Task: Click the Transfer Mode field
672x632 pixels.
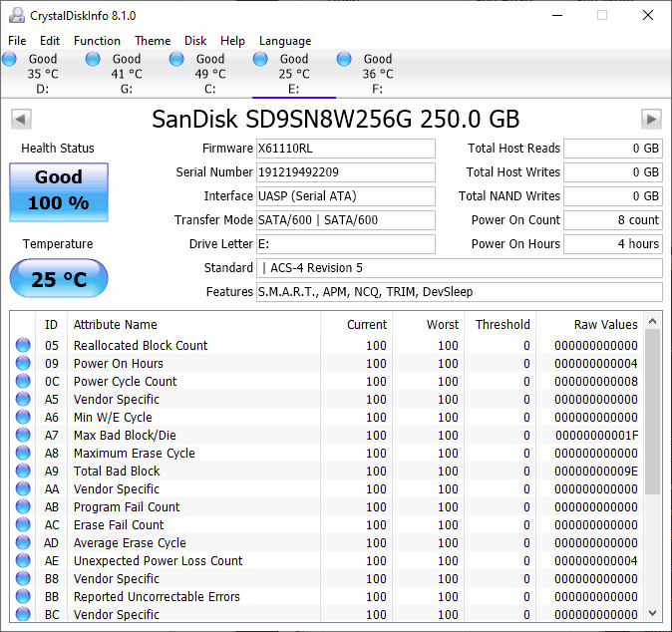Action: click(x=346, y=220)
